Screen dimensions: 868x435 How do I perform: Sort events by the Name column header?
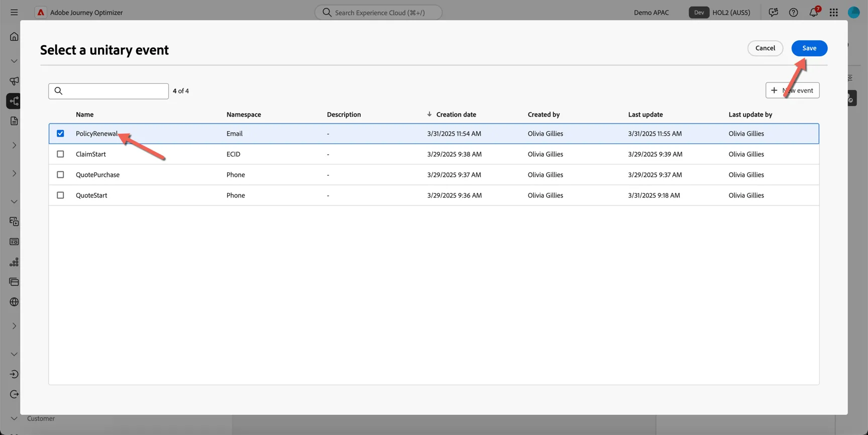[84, 115]
